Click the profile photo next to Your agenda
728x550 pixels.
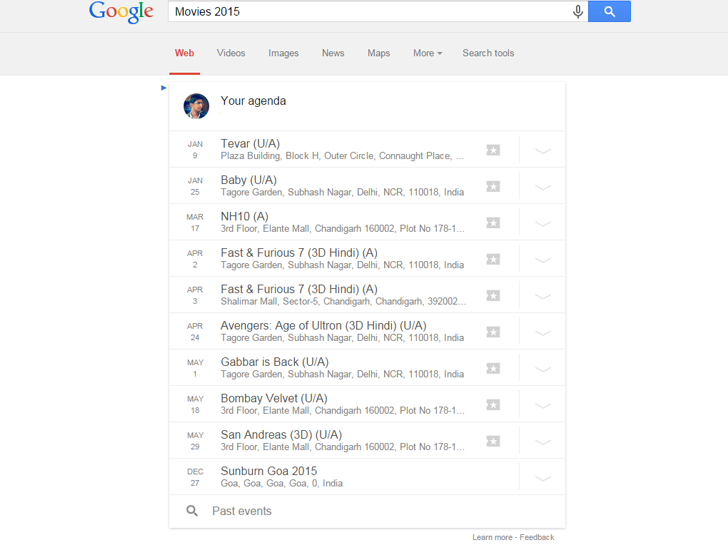coord(196,106)
